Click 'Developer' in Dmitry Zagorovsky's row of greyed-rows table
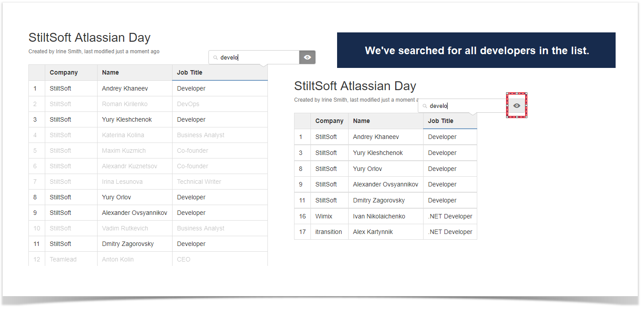644x309 pixels. [x=220, y=244]
